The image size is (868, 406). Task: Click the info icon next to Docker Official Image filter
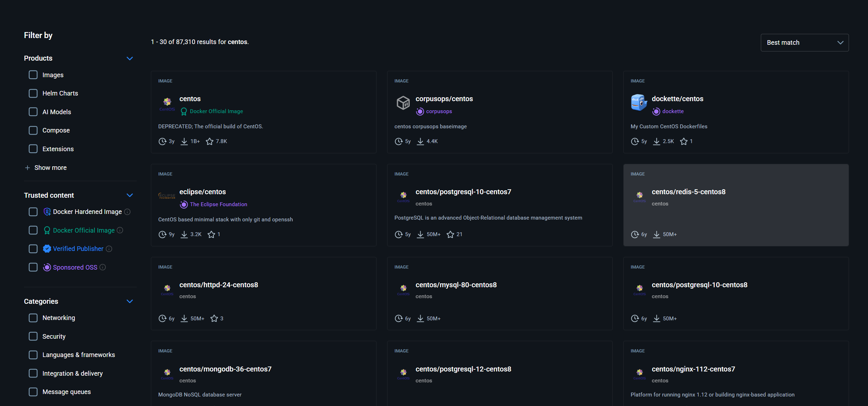tap(120, 230)
